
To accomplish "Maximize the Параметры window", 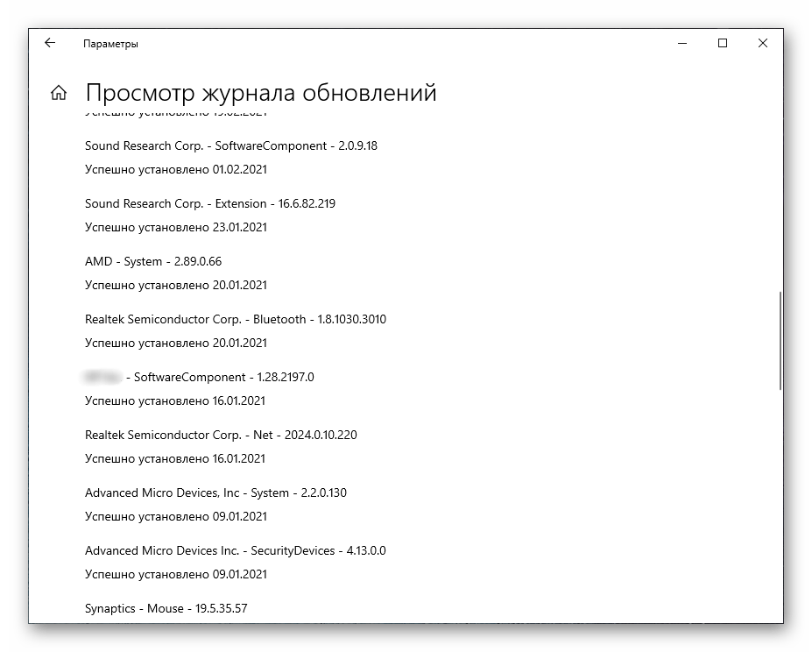I will [x=723, y=43].
